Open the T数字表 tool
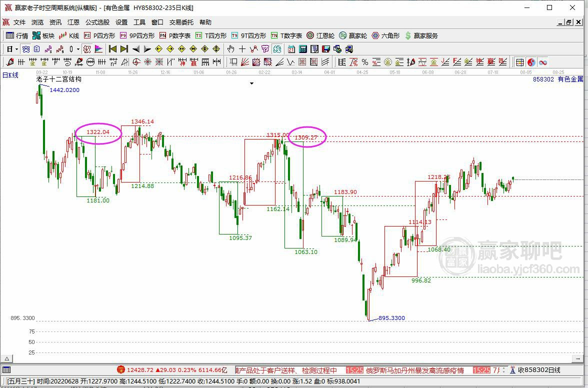This screenshot has width=588, height=388. (x=286, y=35)
